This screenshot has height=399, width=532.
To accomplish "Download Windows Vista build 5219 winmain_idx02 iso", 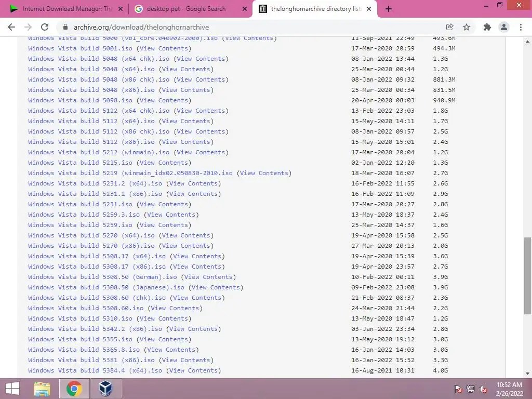I will (x=130, y=173).
